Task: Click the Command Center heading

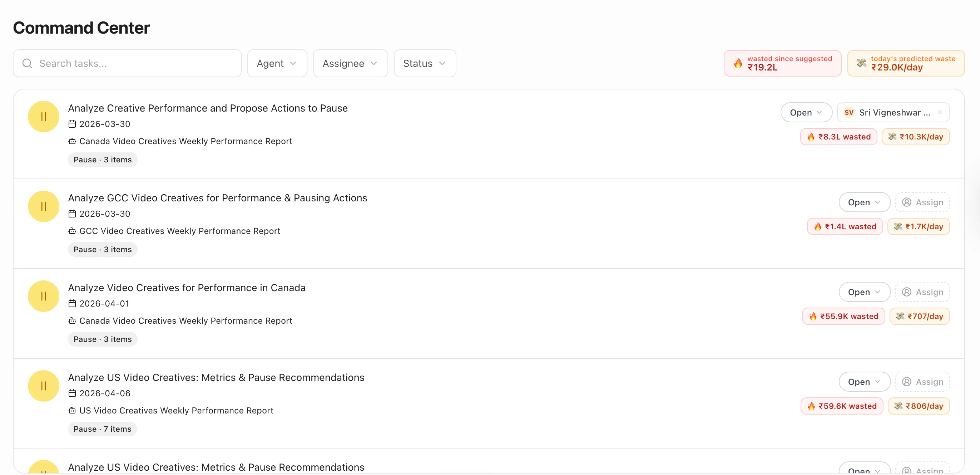Action: (81, 28)
